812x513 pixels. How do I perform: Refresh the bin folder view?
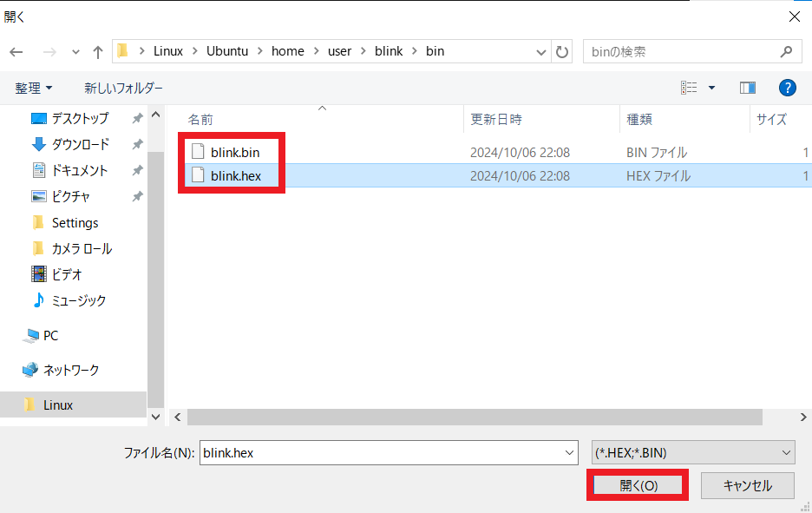562,52
